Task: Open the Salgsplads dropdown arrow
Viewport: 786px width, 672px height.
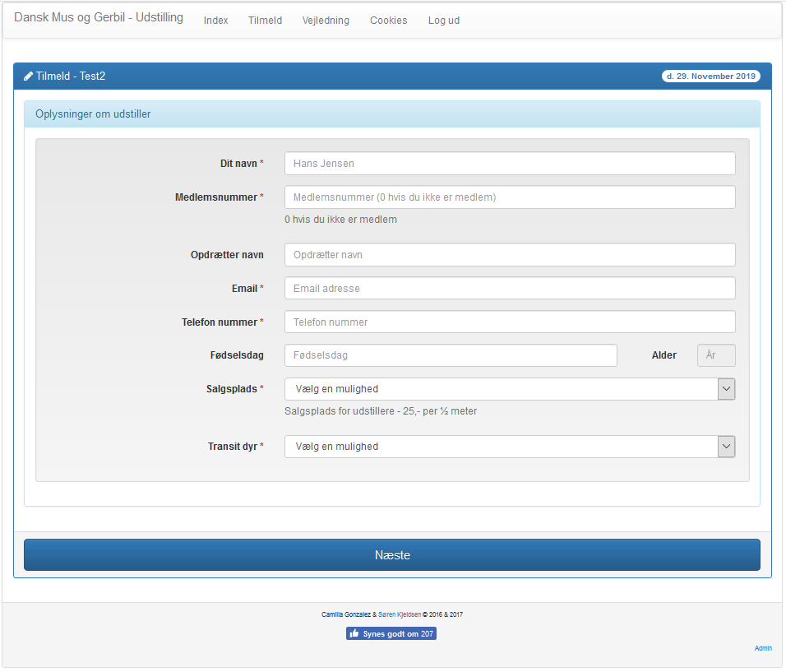Action: [726, 389]
